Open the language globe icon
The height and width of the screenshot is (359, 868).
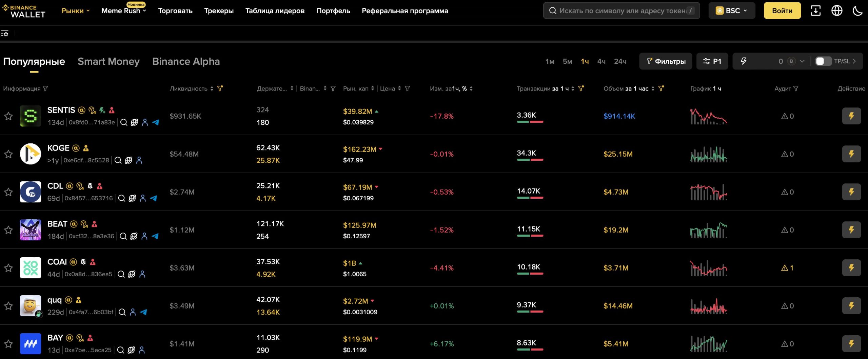[836, 11]
